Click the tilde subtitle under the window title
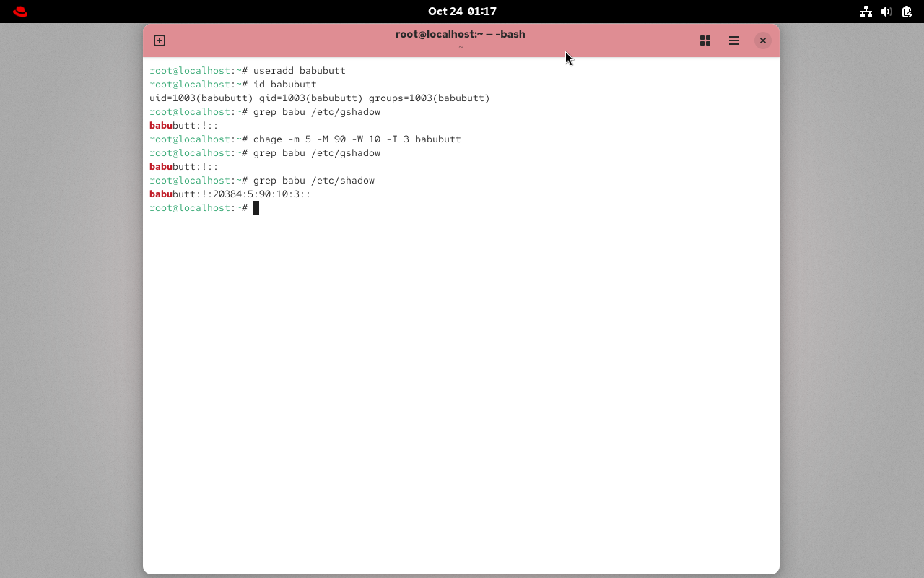This screenshot has height=578, width=924. point(461,47)
